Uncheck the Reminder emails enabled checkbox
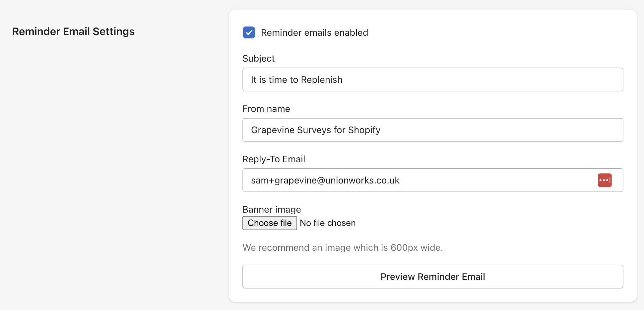Viewport: 644px width, 310px height. pyautogui.click(x=249, y=32)
